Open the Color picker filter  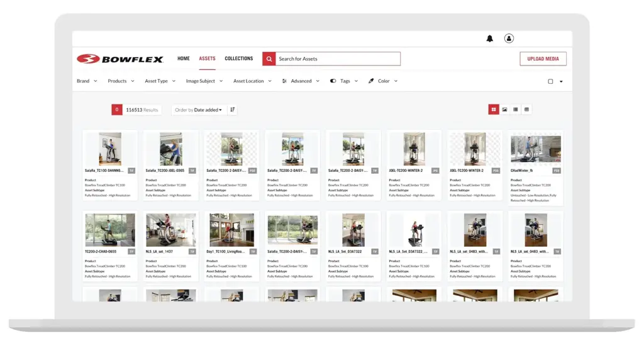tap(383, 81)
